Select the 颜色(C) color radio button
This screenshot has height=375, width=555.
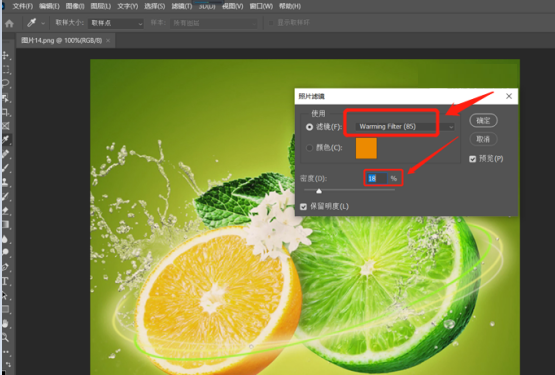coord(309,148)
